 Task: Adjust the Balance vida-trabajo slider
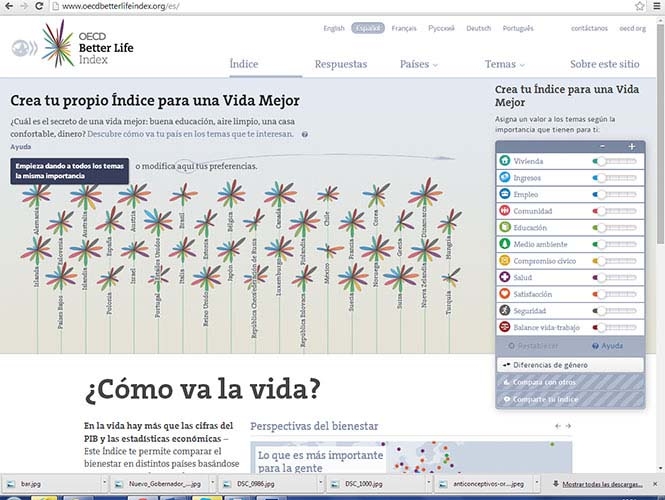tap(615, 327)
